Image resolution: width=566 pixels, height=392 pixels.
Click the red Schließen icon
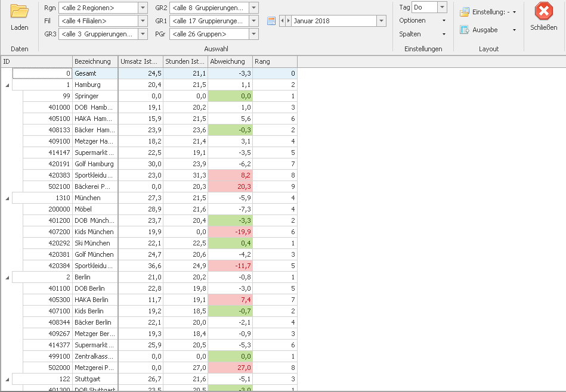[543, 12]
